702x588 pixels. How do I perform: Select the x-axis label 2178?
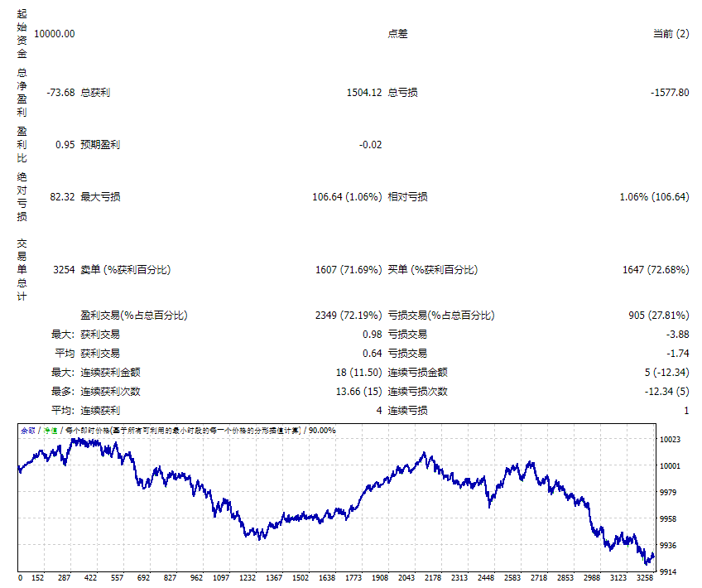click(433, 578)
